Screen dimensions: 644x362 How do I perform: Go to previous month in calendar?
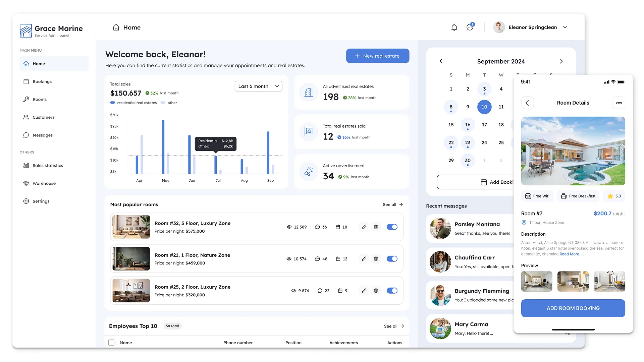441,61
